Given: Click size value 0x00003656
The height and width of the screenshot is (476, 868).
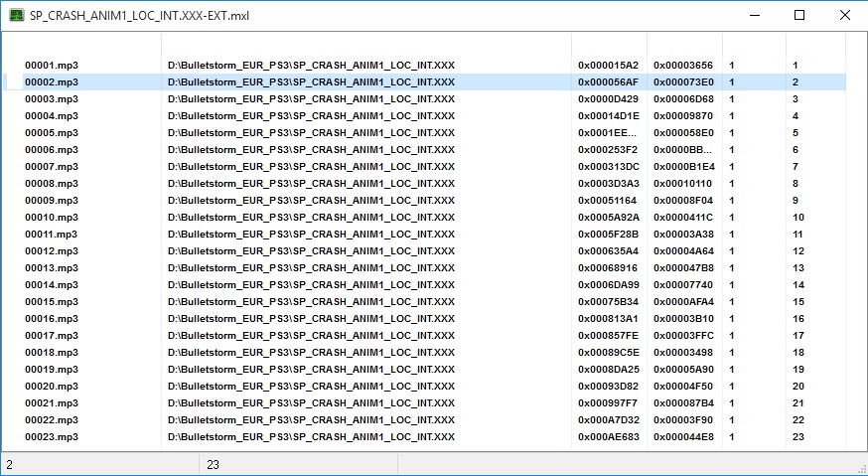Looking at the screenshot, I should coord(683,66).
